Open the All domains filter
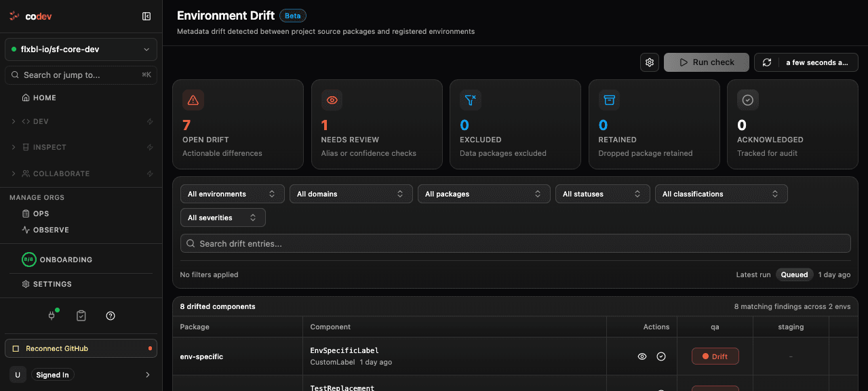This screenshot has height=391, width=868. [x=351, y=194]
